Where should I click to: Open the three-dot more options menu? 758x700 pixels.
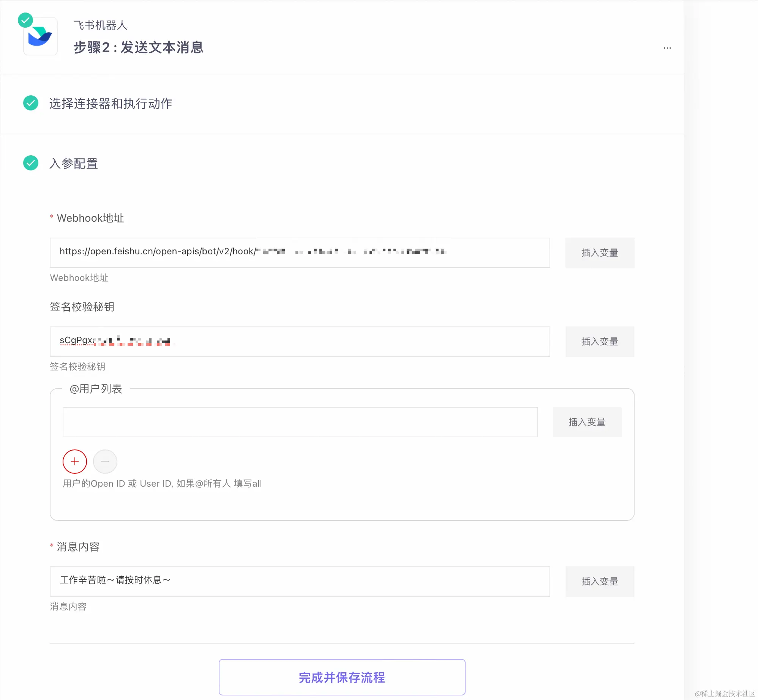click(667, 48)
